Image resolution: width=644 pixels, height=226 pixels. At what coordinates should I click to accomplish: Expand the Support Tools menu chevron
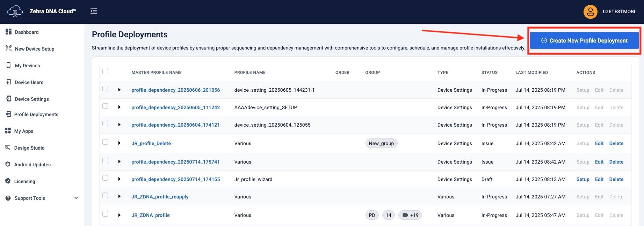point(76,198)
